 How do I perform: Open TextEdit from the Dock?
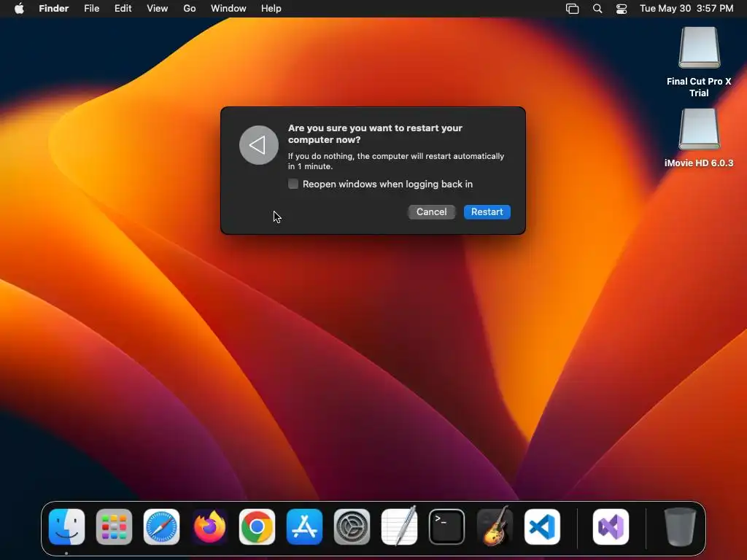click(400, 526)
